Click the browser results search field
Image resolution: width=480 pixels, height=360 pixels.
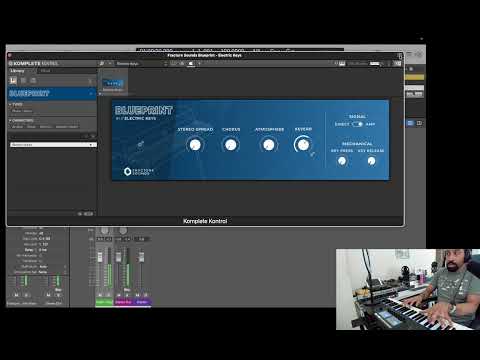47,136
